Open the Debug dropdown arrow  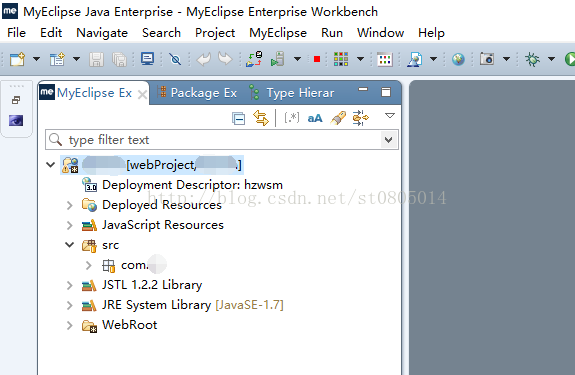(x=551, y=59)
